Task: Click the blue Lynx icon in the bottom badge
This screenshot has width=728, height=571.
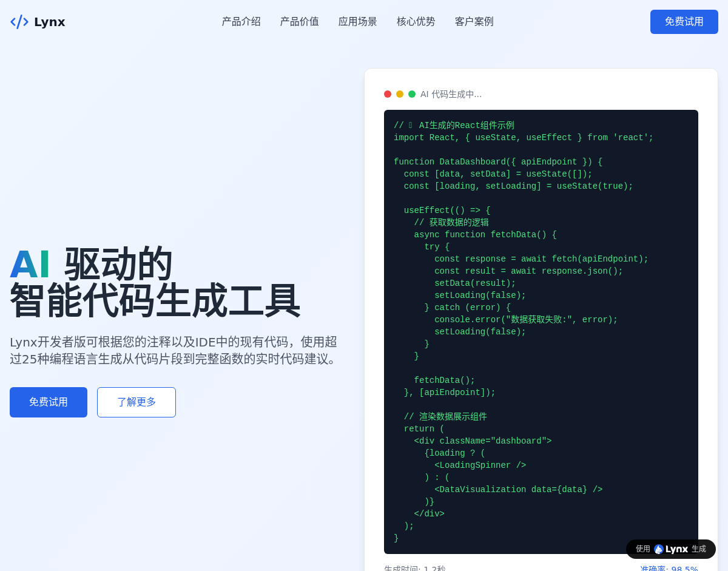Action: click(659, 549)
